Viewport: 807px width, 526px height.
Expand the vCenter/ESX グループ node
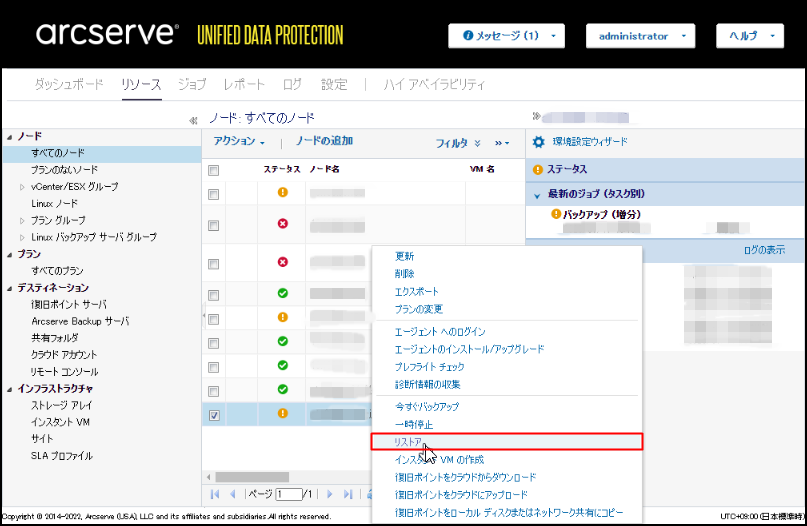22,187
